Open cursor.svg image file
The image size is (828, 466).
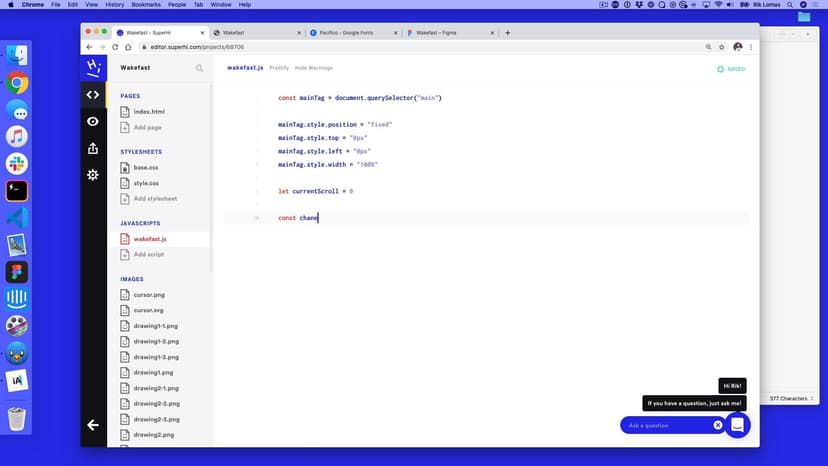[149, 310]
